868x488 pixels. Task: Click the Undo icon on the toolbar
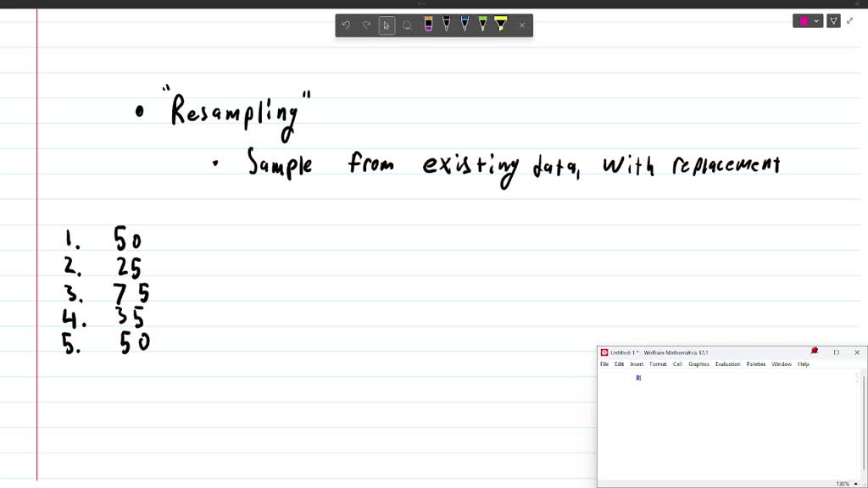[x=346, y=25]
